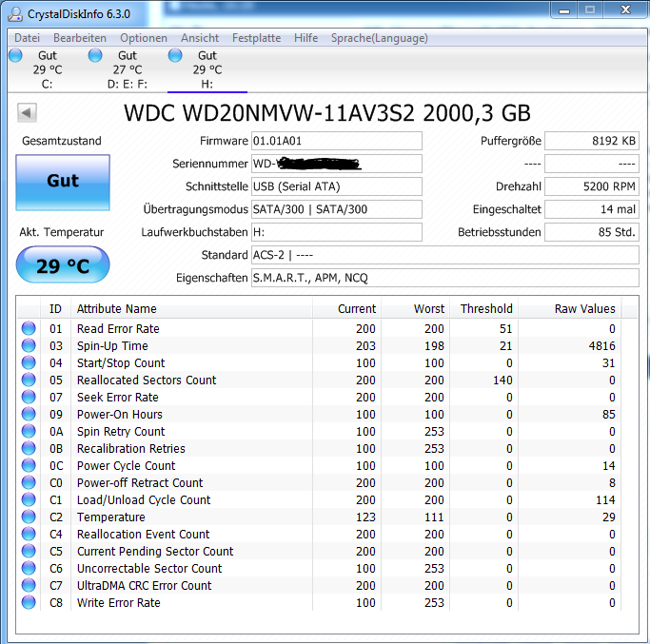Click status orb of Power-On Hours row
Viewport: 650px width, 644px height.
coord(29,414)
